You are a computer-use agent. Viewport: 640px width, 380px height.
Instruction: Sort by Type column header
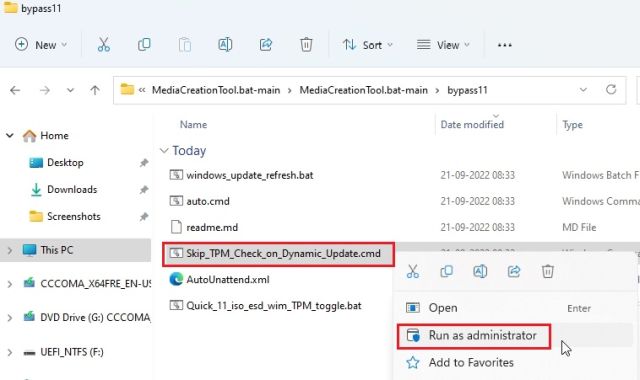(x=572, y=124)
